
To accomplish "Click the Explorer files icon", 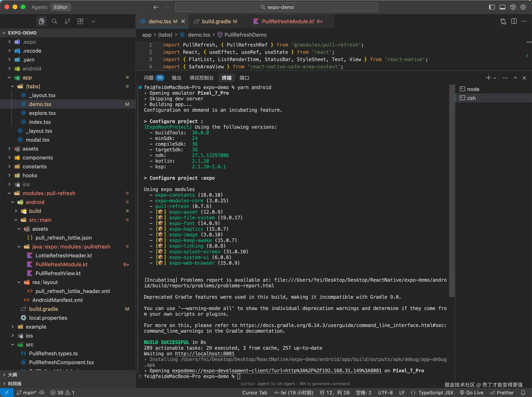I will 41,21.
